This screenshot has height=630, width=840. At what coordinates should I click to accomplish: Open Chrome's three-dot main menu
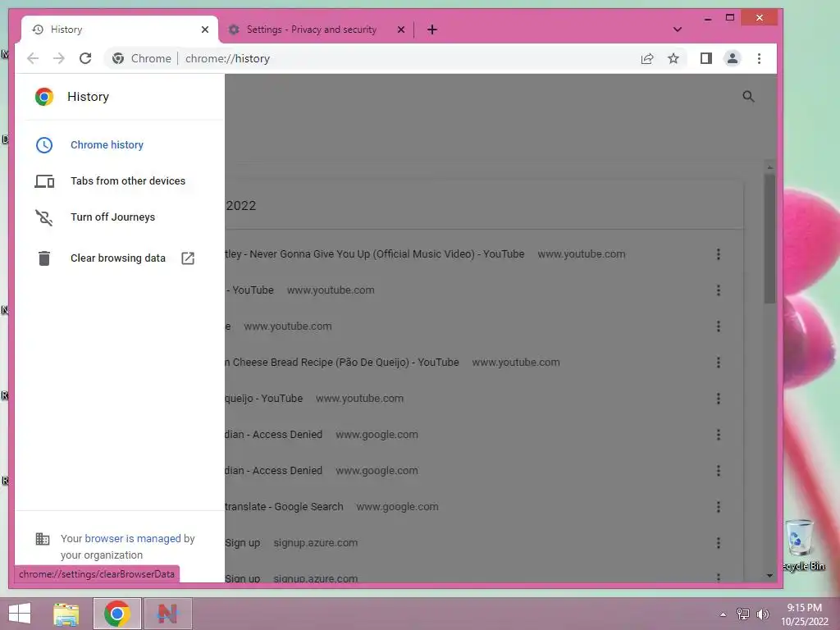coord(759,58)
